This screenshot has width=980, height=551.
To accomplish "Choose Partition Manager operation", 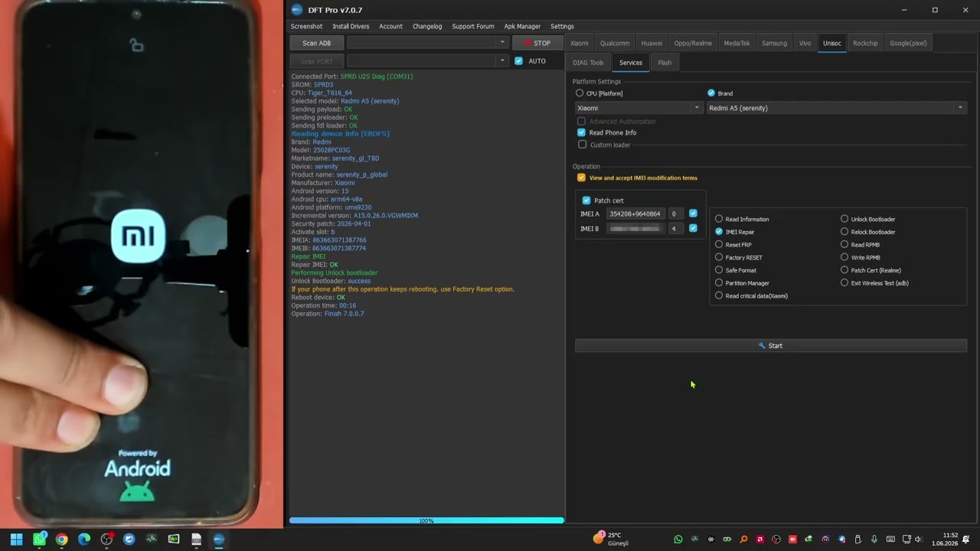I will (719, 283).
